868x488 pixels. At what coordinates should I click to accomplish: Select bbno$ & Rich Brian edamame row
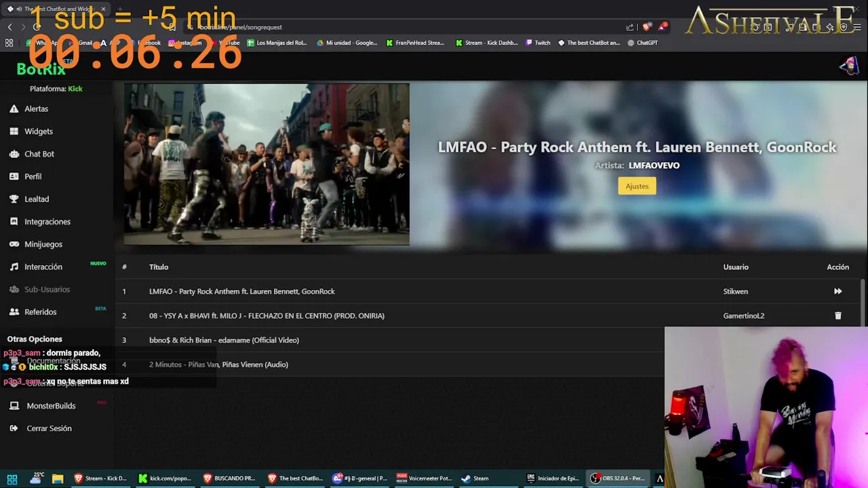tap(224, 340)
